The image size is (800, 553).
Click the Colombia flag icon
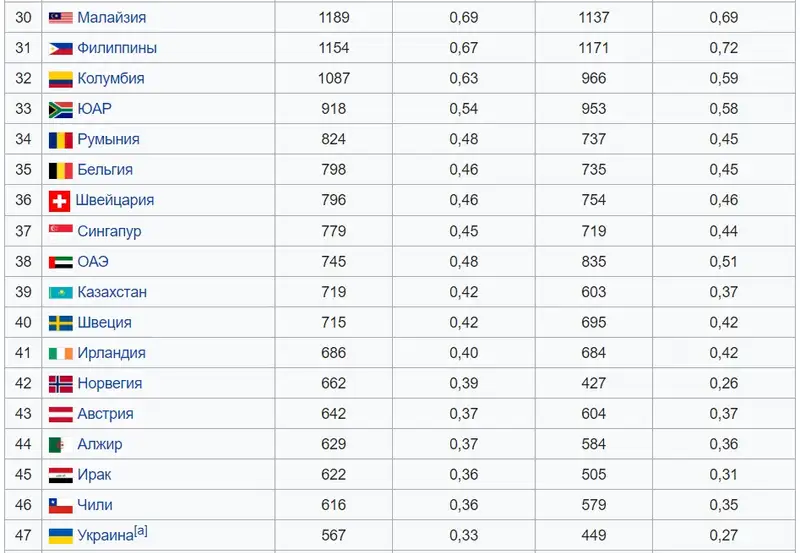(60, 79)
